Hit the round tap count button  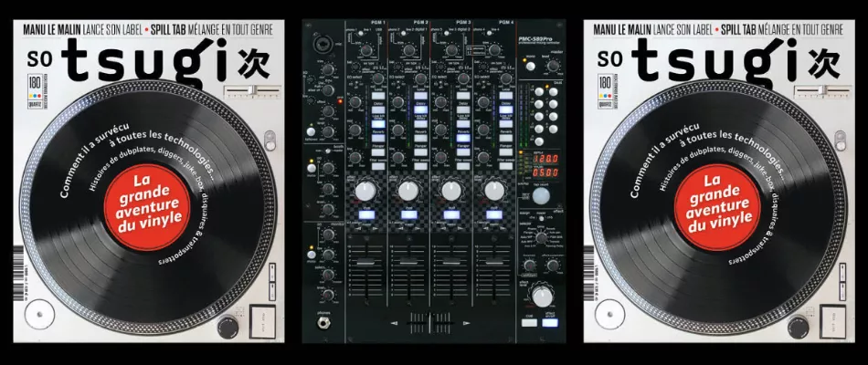(542, 194)
